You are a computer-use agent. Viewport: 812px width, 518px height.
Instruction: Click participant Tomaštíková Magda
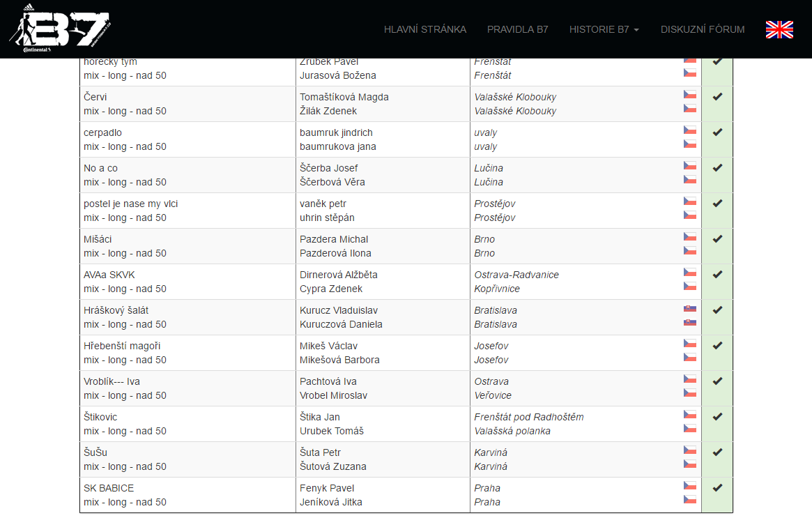(x=344, y=98)
